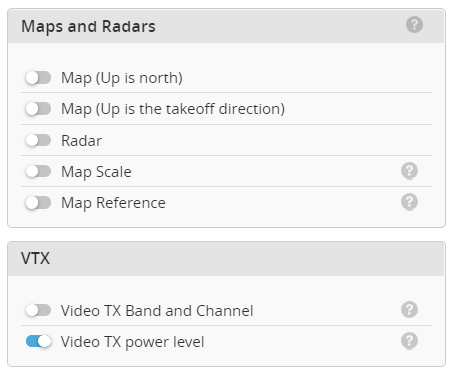This screenshot has height=375, width=454.
Task: Switch on Map Reference
Action: (38, 203)
